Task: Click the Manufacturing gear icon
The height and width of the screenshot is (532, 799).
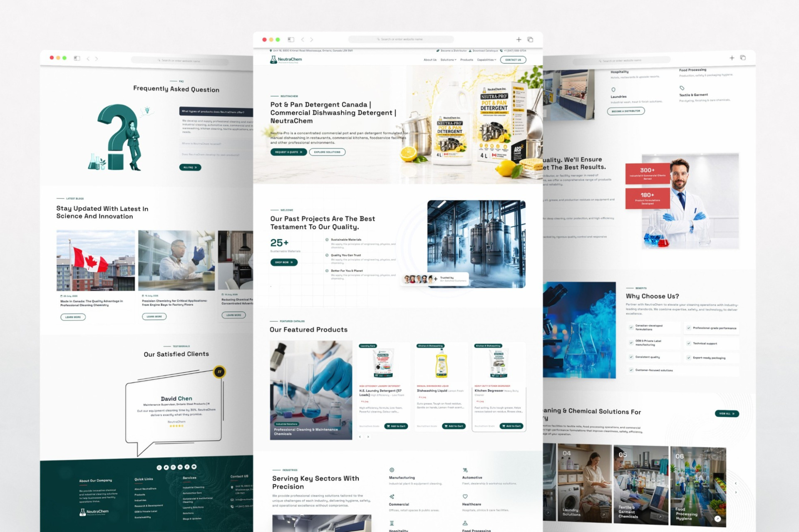Action: pyautogui.click(x=392, y=470)
